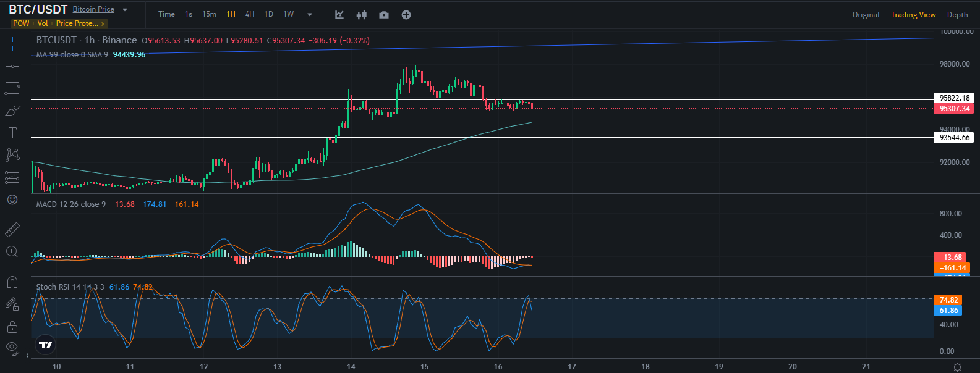Take a chart snapshot with camera icon
980x373 pixels.
click(x=384, y=15)
